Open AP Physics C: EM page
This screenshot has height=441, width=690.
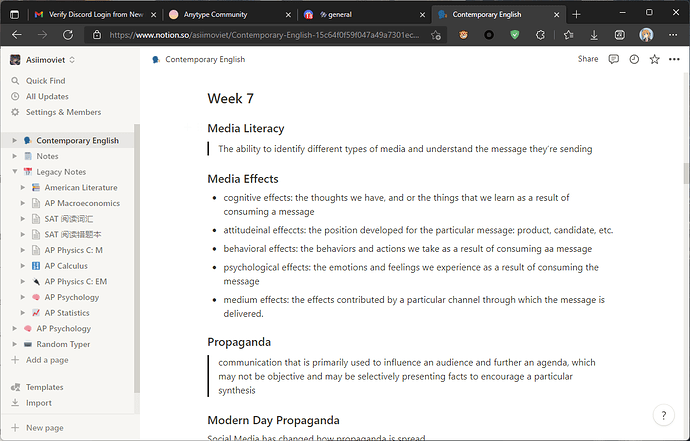pyautogui.click(x=76, y=281)
